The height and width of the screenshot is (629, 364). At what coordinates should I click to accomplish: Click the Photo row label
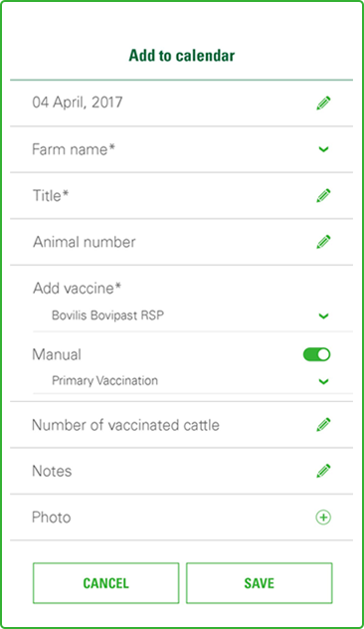[x=52, y=518]
